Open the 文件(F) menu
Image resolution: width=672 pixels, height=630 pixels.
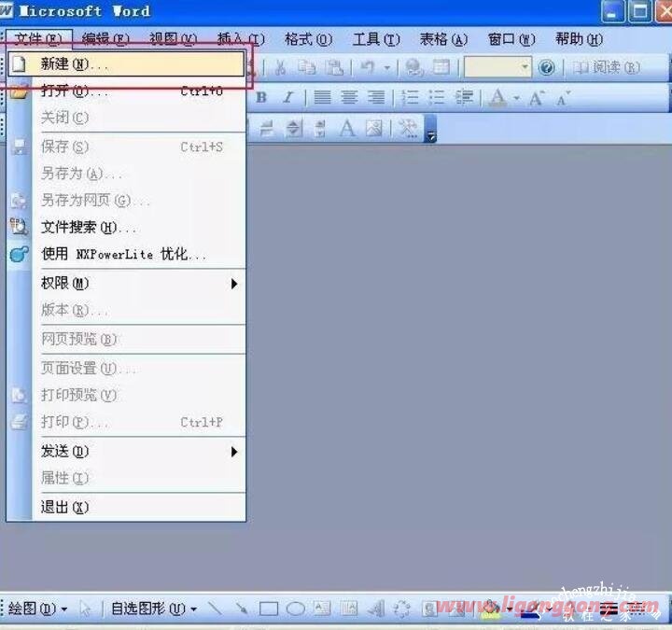click(x=37, y=39)
